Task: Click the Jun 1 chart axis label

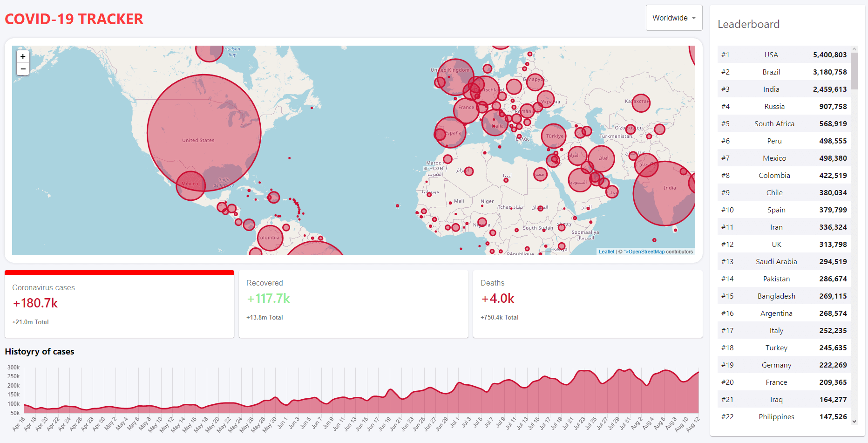Action: coord(283,423)
